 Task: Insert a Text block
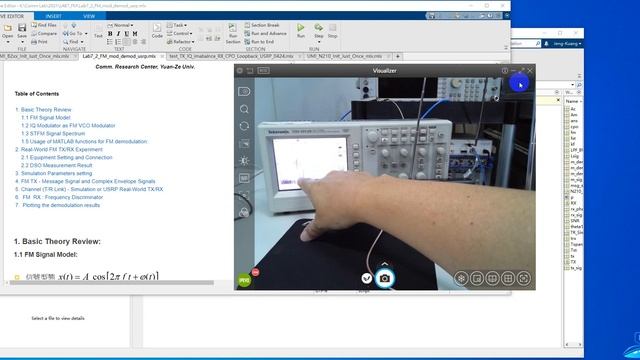click(x=98, y=32)
